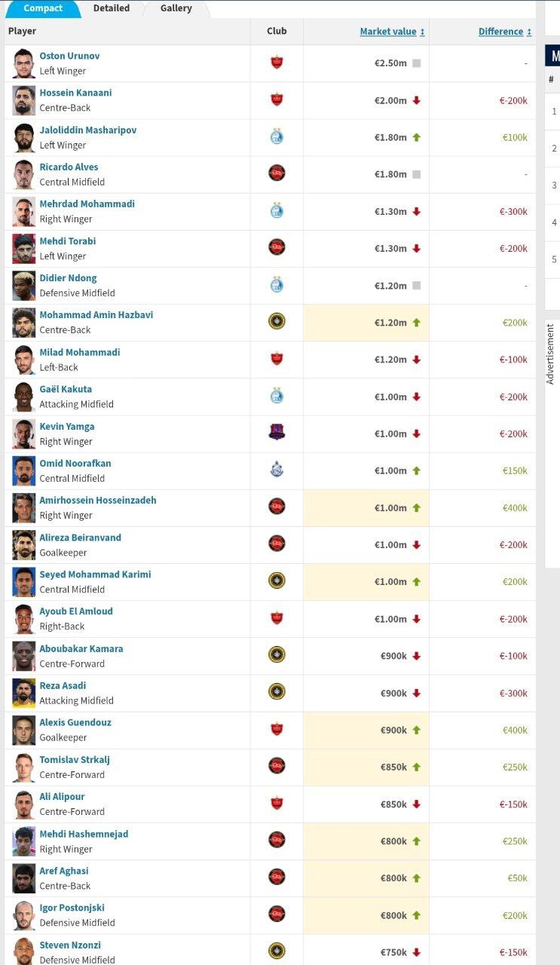Screen dimensions: 560x965
Task: Sort the list by Difference
Action: (500, 32)
